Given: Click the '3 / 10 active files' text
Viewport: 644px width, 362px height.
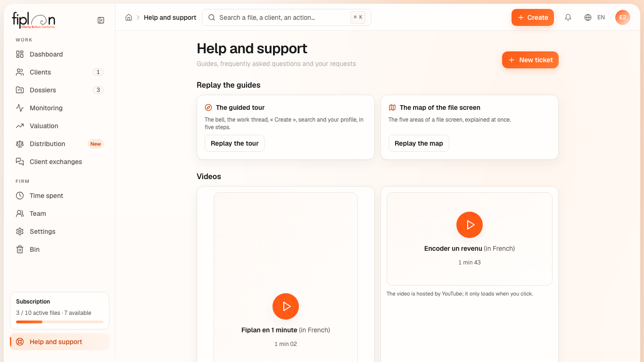Looking at the screenshot, I should pos(39,313).
